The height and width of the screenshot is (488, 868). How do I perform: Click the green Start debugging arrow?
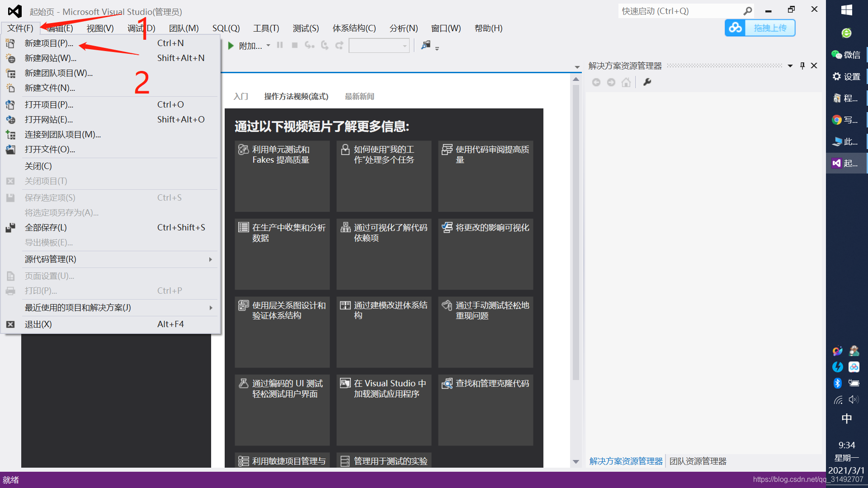click(x=231, y=45)
